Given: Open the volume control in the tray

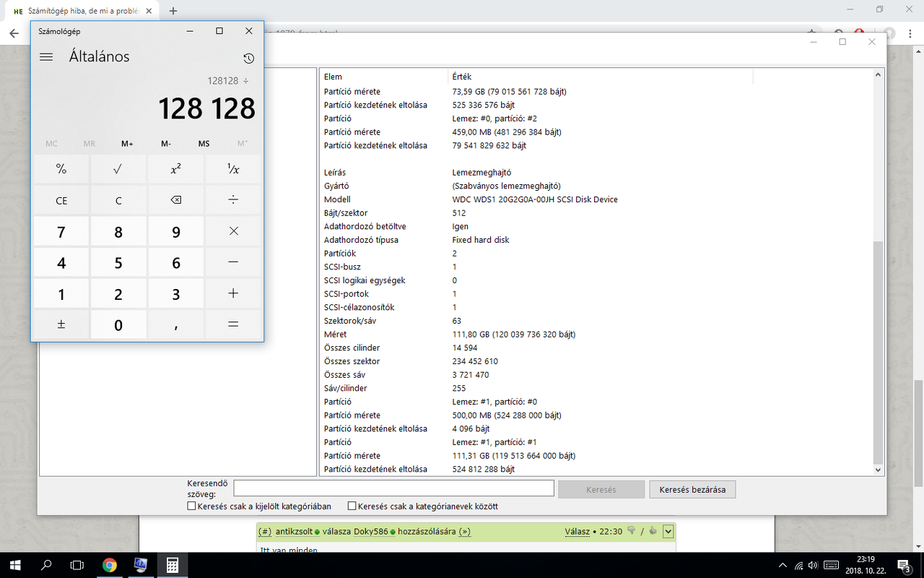Looking at the screenshot, I should click(813, 565).
